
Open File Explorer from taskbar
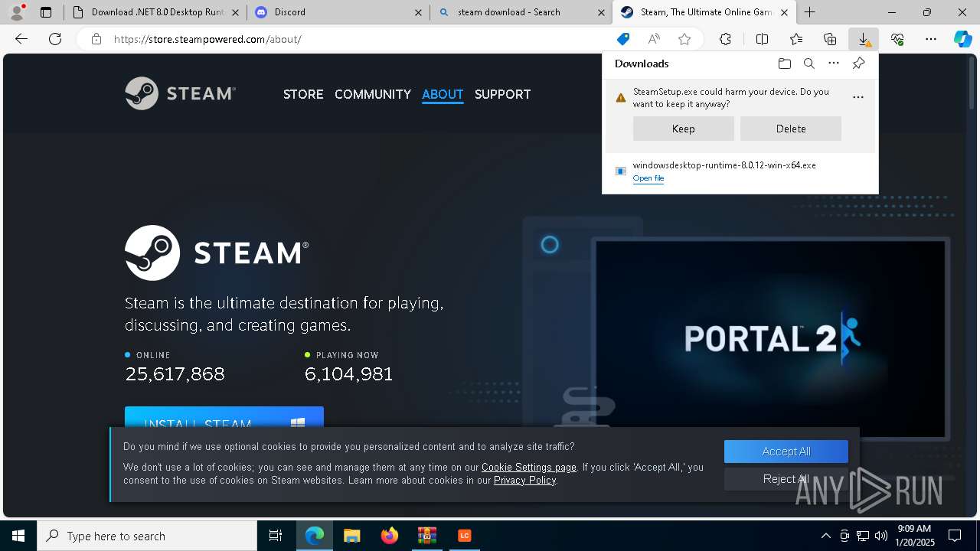(351, 536)
